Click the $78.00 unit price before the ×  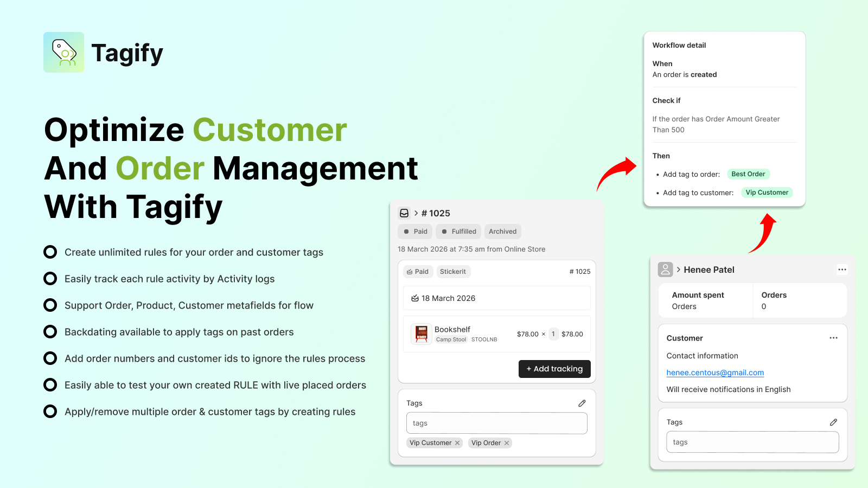point(528,334)
